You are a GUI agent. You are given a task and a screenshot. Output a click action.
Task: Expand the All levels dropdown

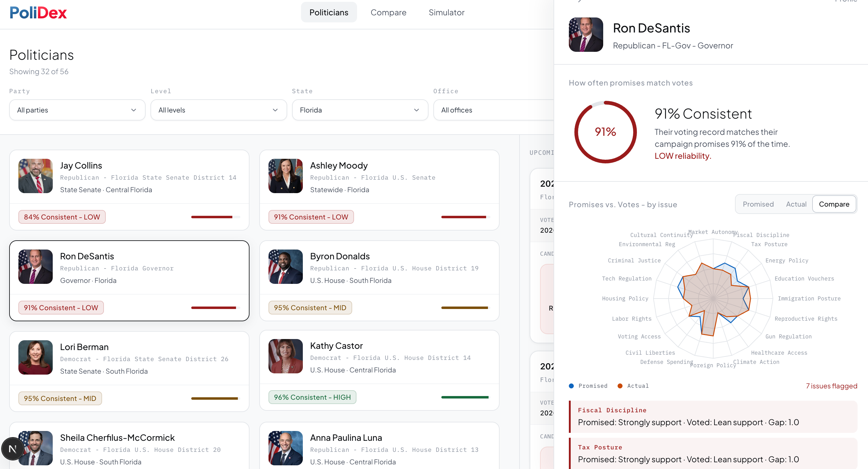[x=218, y=110]
